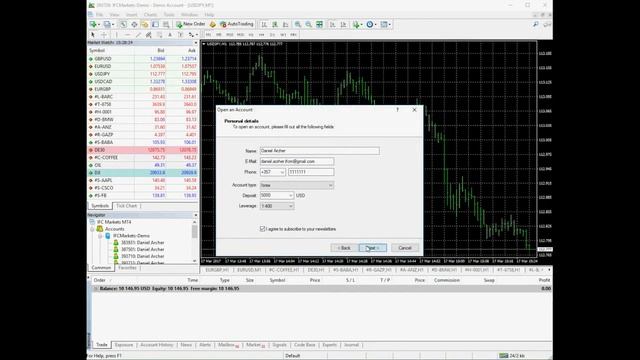Viewport: 640px width, 360px height.
Task: Click the Back button in dialog
Action: (344, 248)
